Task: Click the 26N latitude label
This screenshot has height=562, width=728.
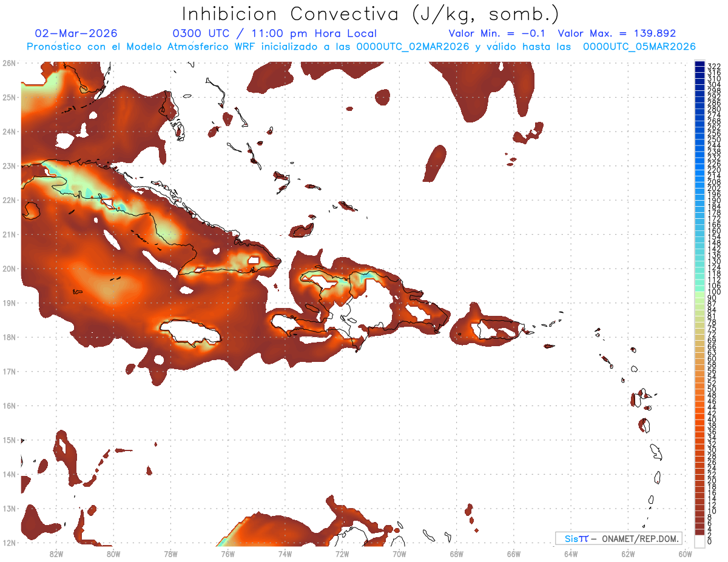Action: (9, 63)
